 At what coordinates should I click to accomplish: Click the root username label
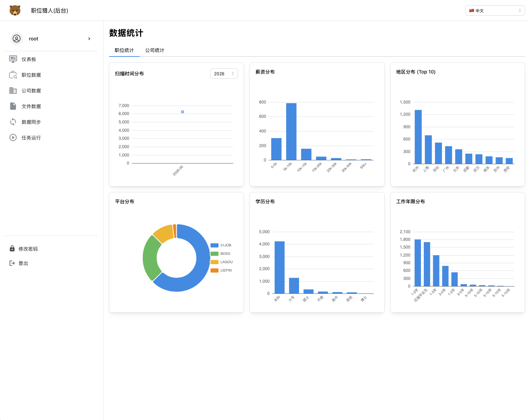33,39
